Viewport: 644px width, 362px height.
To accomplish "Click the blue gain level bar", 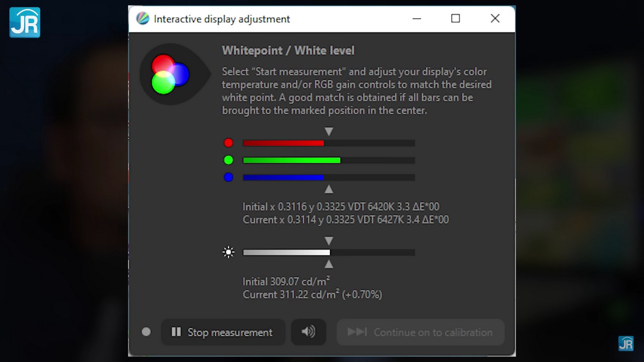I will 329,177.
